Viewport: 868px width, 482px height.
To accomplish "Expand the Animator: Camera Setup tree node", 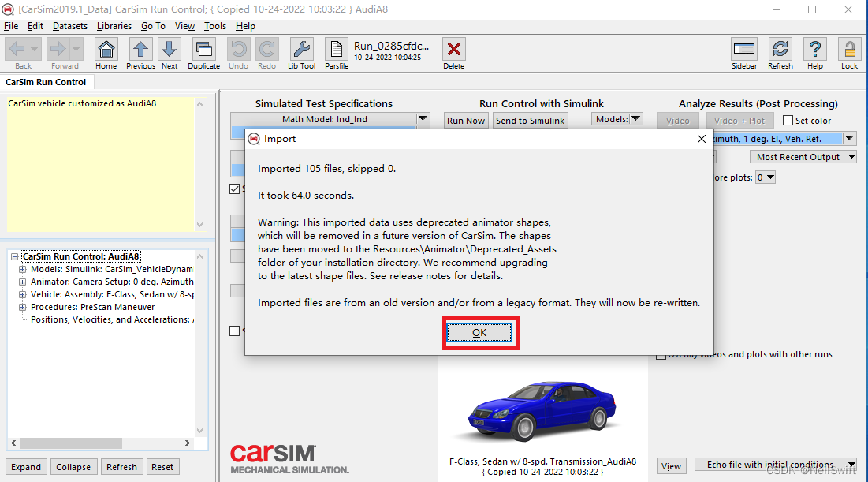I will 23,282.
